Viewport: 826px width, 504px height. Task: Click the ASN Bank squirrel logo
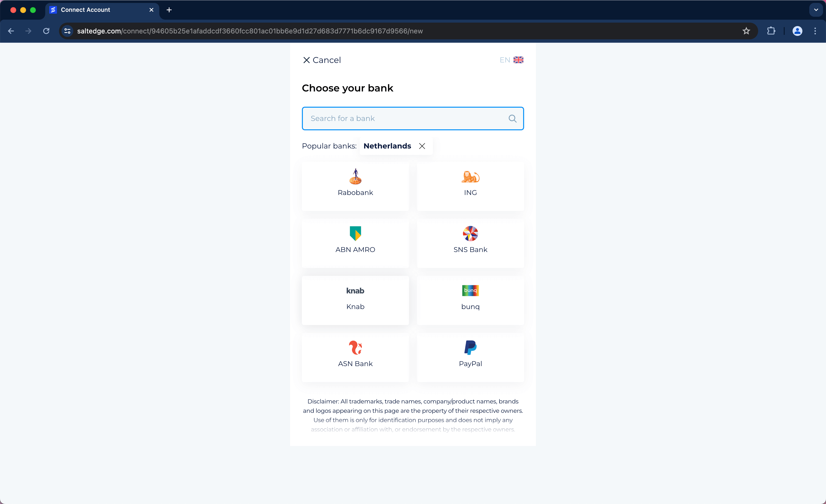tap(355, 348)
